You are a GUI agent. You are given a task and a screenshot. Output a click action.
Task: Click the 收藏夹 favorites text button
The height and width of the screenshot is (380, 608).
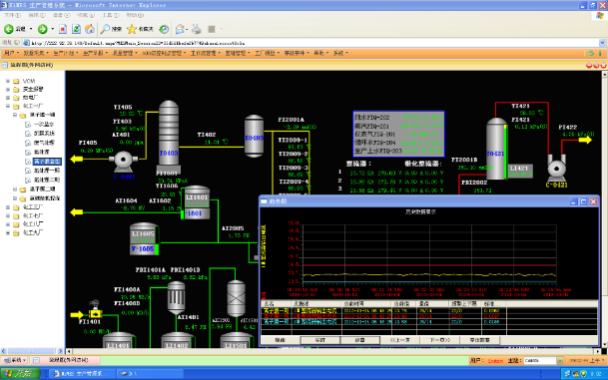tap(146, 29)
